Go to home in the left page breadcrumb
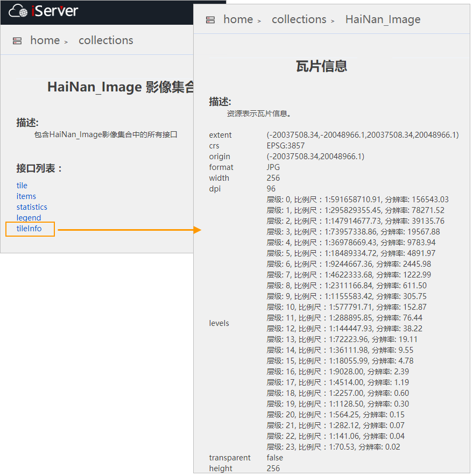 (45, 40)
